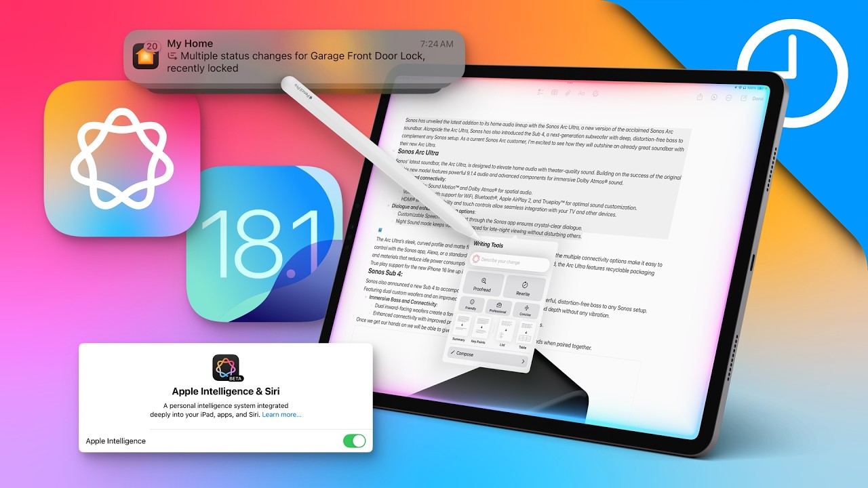Click the 'Apple Intelligence & Siri' heading
This screenshot has width=868, height=488.
(x=226, y=391)
